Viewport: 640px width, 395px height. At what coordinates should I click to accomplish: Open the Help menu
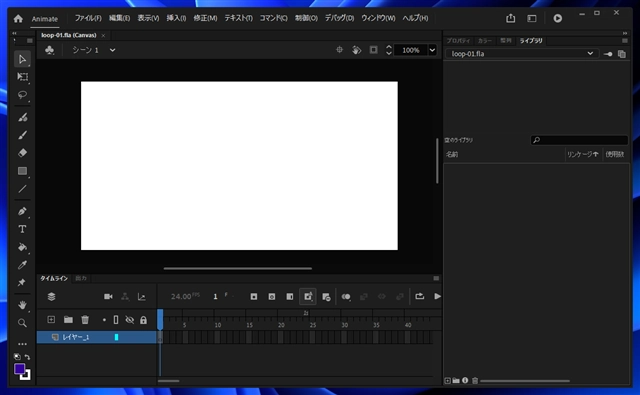pyautogui.click(x=415, y=18)
